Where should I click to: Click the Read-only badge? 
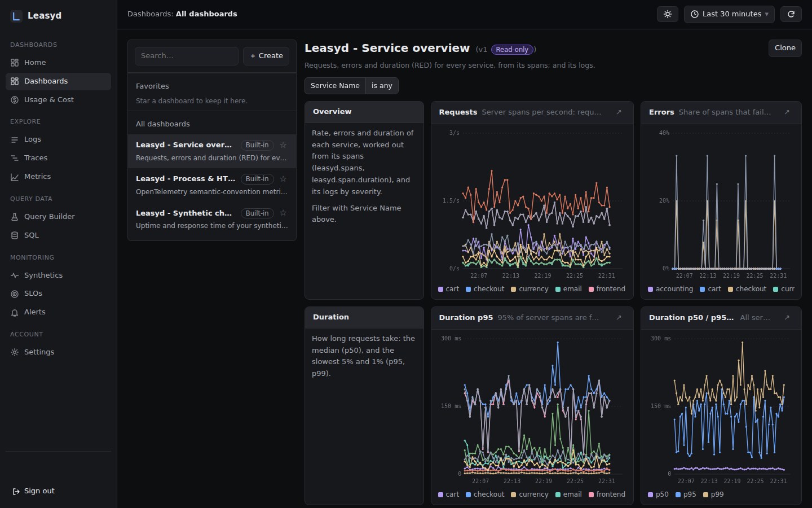click(512, 50)
